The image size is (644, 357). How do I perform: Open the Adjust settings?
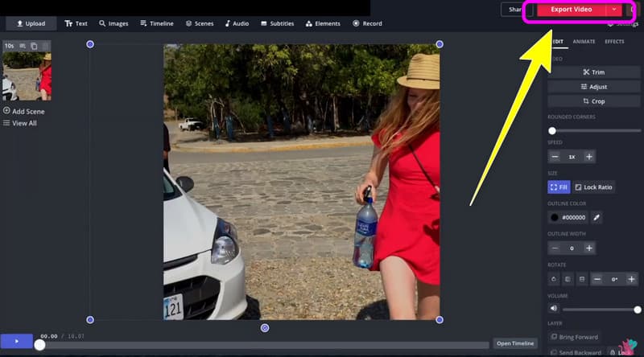pyautogui.click(x=593, y=87)
